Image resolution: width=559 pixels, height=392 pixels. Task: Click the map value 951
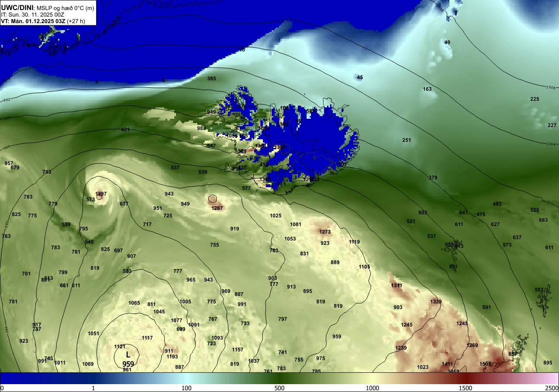click(x=158, y=208)
